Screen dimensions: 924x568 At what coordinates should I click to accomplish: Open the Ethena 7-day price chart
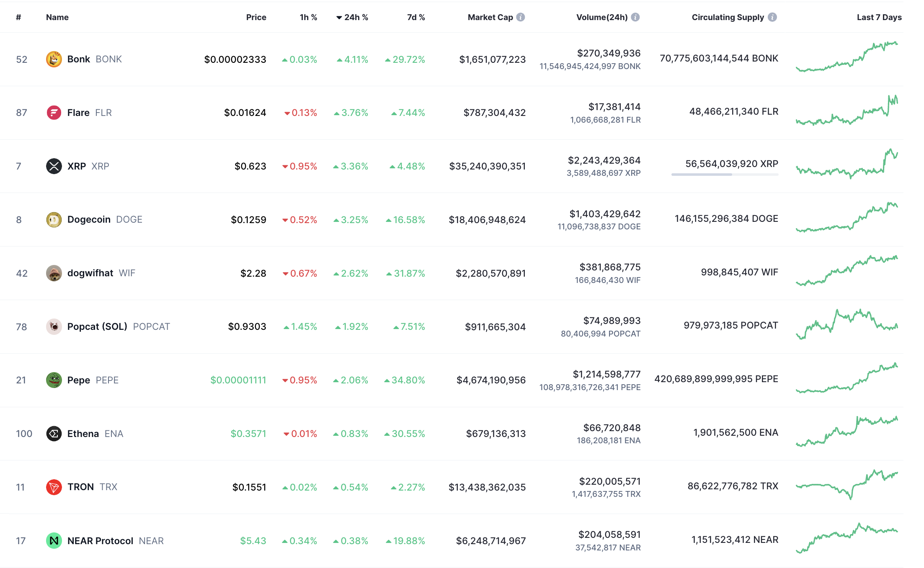coord(847,431)
